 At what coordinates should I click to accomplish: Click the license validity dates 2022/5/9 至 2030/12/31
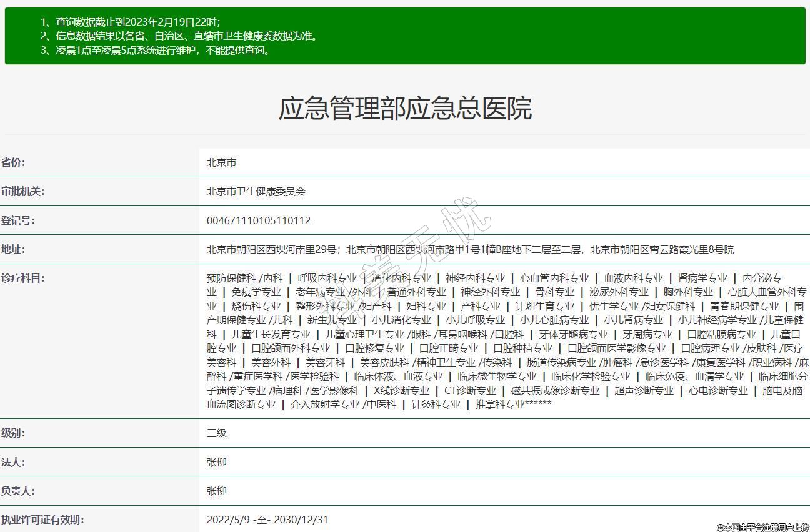(x=267, y=520)
